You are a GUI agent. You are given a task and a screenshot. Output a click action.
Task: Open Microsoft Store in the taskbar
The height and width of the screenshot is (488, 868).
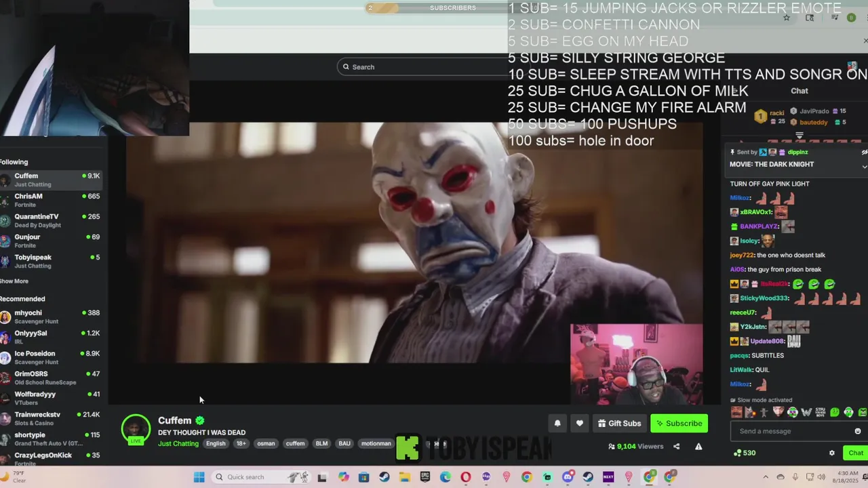[364, 477]
